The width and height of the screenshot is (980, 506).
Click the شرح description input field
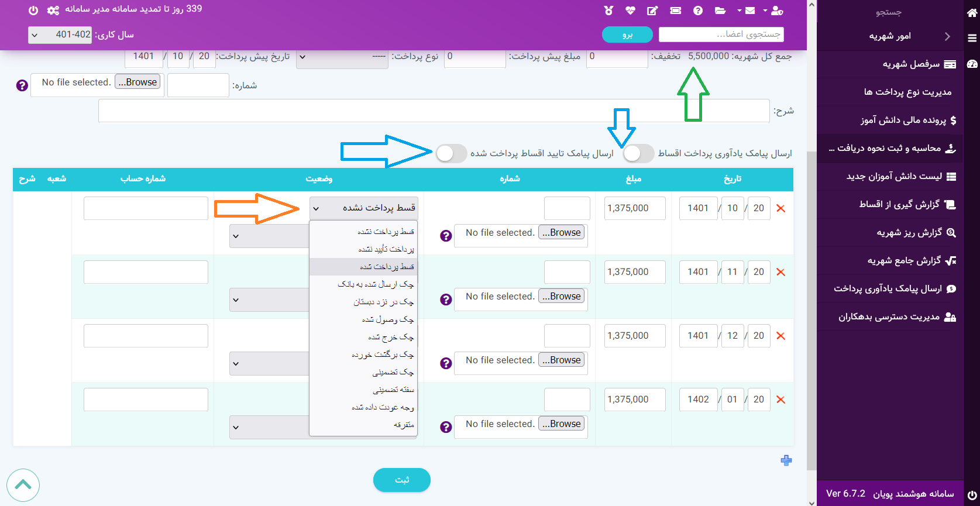coord(434,111)
